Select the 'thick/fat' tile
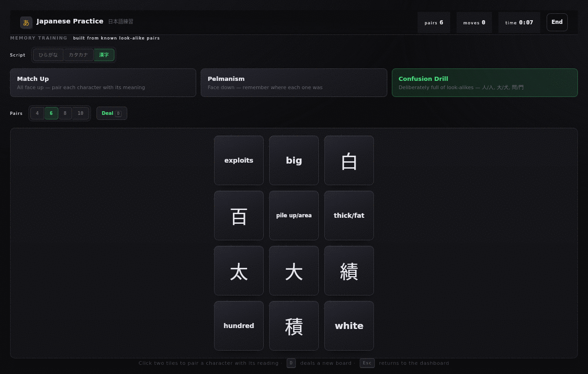This screenshot has width=588, height=374. (x=349, y=215)
